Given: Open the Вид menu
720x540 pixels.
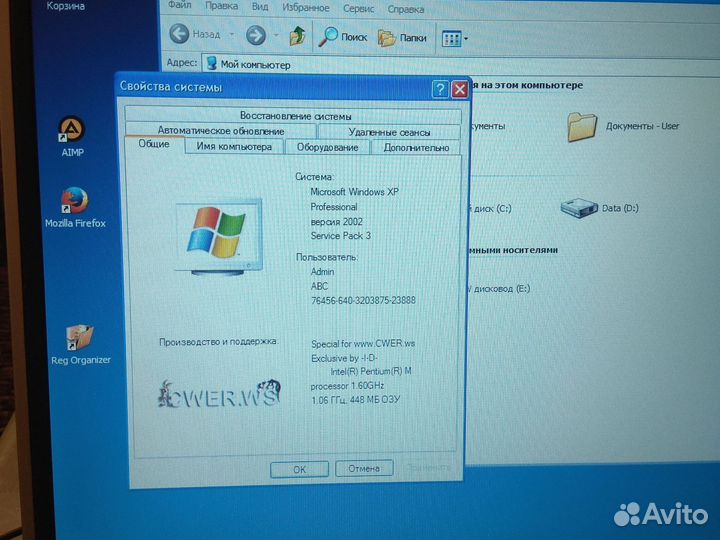Looking at the screenshot, I should (260, 7).
